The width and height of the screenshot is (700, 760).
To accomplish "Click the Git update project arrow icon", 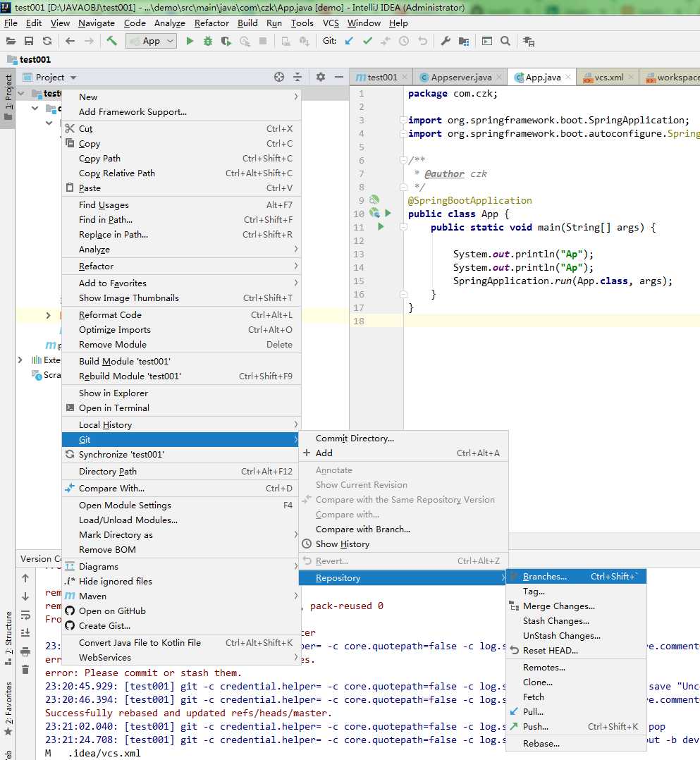I will [349, 41].
